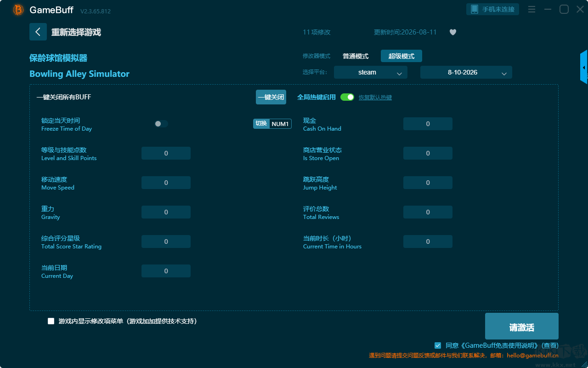588x368 pixels.
Task: Click the GameBuff logo icon
Action: pos(18,10)
